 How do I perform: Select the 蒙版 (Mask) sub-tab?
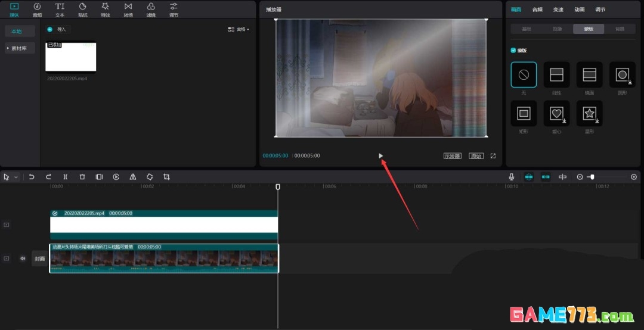(x=589, y=29)
